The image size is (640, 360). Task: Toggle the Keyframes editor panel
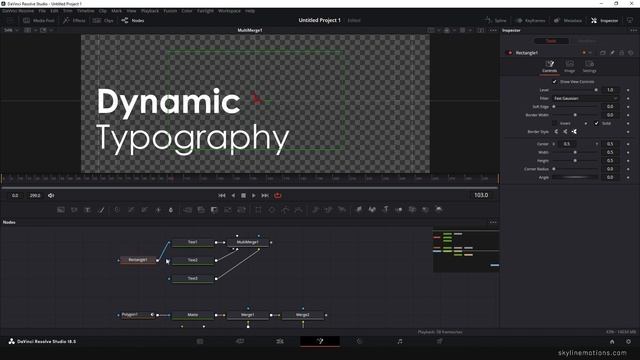point(530,20)
